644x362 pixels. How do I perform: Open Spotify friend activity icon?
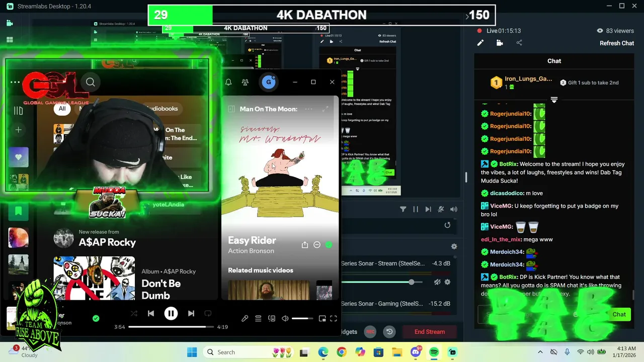pos(245,82)
